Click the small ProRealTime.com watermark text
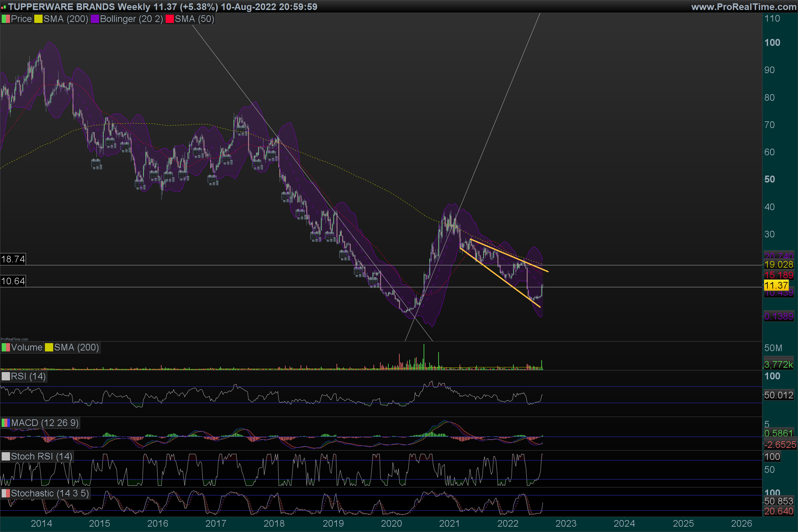798x532 pixels. 14,339
